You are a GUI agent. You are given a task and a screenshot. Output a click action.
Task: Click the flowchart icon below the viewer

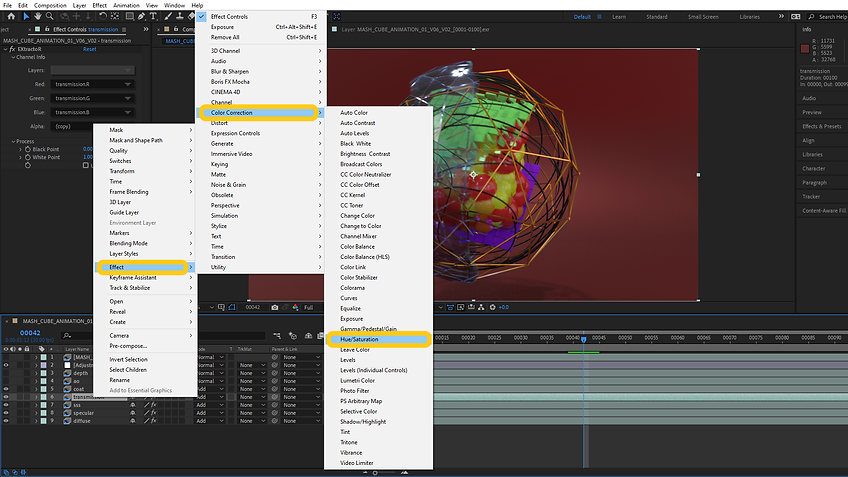tap(481, 307)
